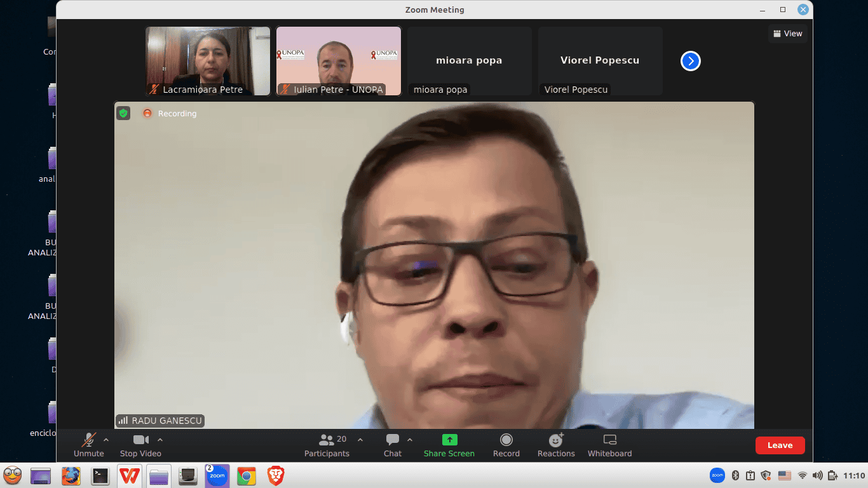The height and width of the screenshot is (488, 868).
Task: Select Lacramioara Petre video thumbnail
Action: [x=208, y=61]
